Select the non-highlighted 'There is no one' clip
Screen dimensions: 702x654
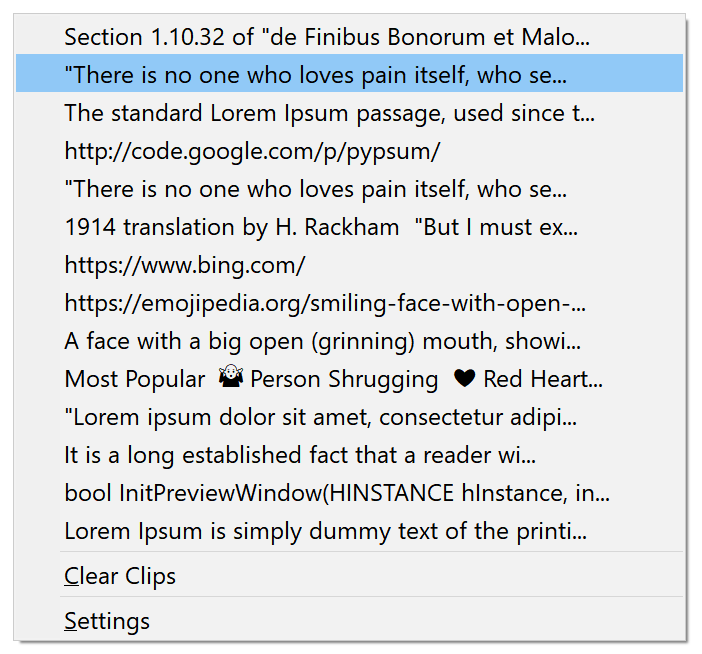coord(349,189)
